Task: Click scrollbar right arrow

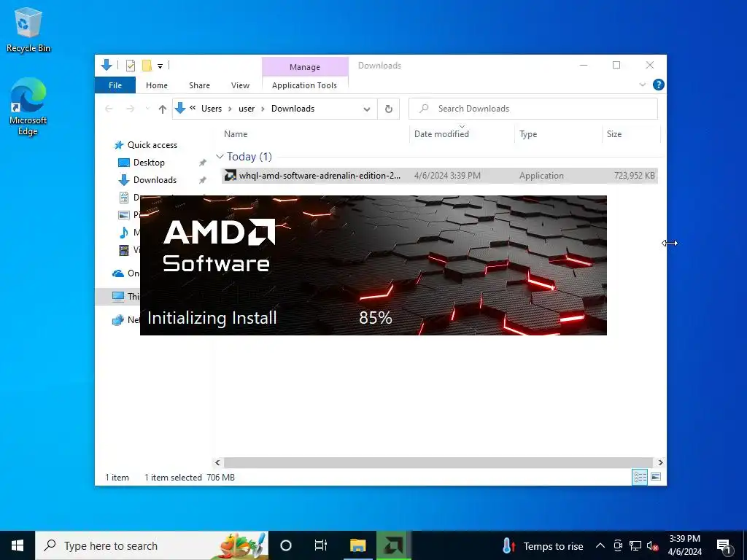Action: (x=660, y=462)
